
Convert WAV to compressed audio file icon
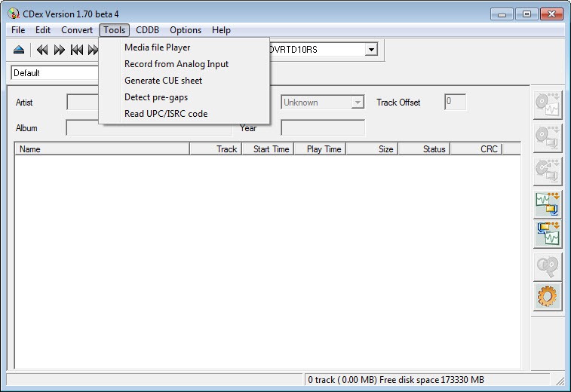(548, 204)
